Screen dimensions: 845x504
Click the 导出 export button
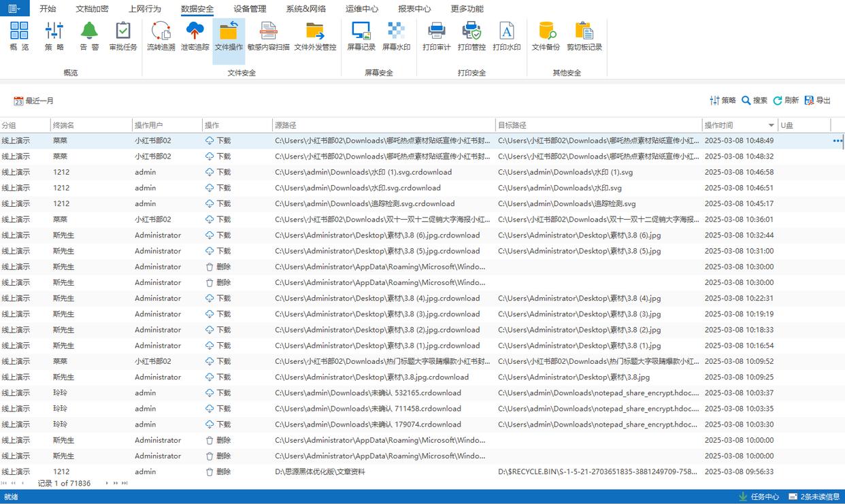point(818,101)
